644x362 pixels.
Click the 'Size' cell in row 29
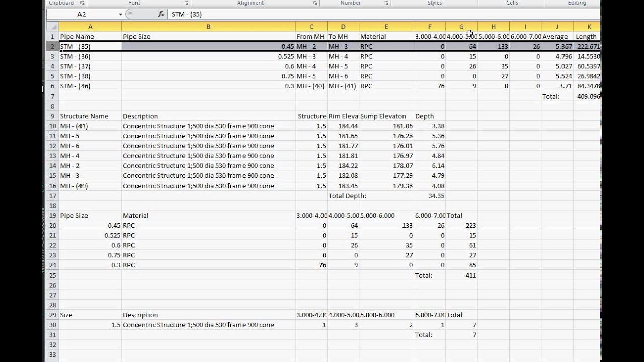pyautogui.click(x=90, y=315)
